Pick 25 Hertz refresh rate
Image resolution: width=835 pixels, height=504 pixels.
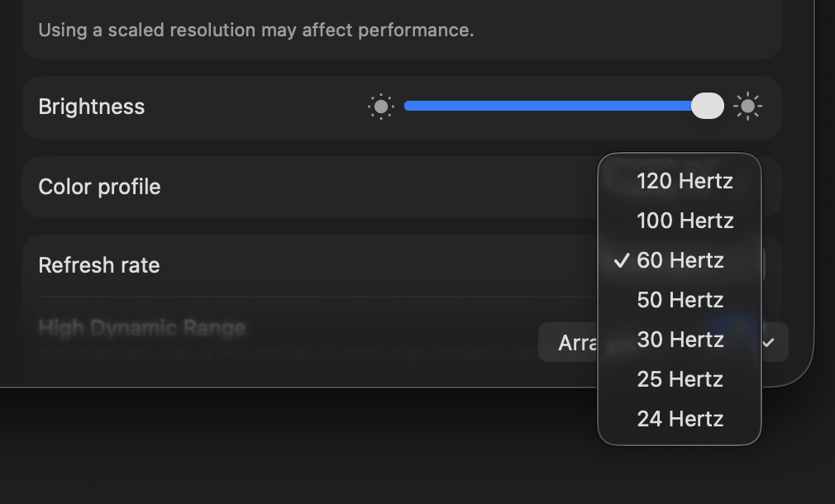pos(680,379)
